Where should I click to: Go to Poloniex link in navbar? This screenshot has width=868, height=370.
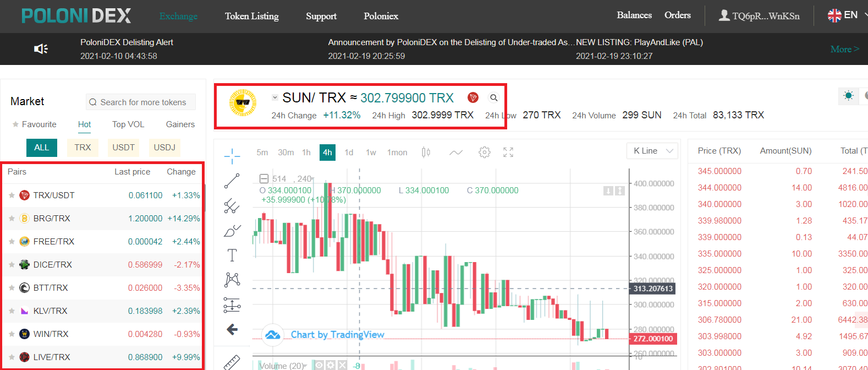pyautogui.click(x=381, y=17)
